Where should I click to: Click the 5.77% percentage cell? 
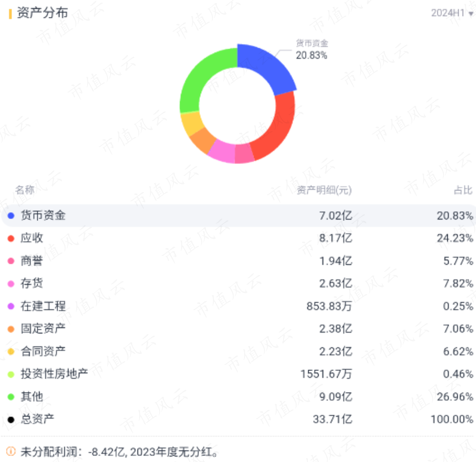click(x=458, y=261)
